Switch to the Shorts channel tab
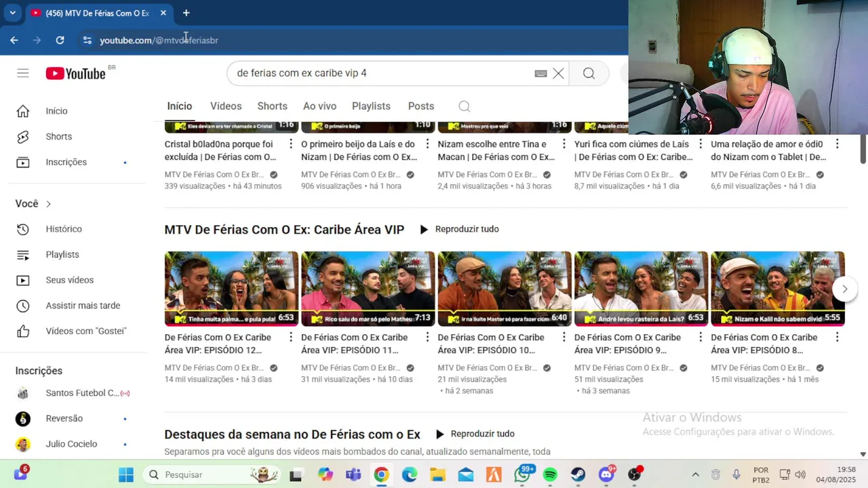868x488 pixels. tap(273, 106)
